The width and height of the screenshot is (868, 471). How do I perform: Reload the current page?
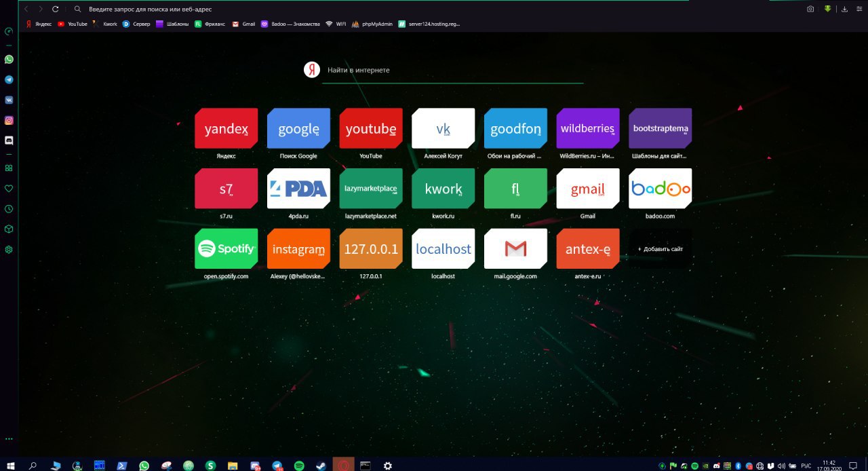coord(55,9)
